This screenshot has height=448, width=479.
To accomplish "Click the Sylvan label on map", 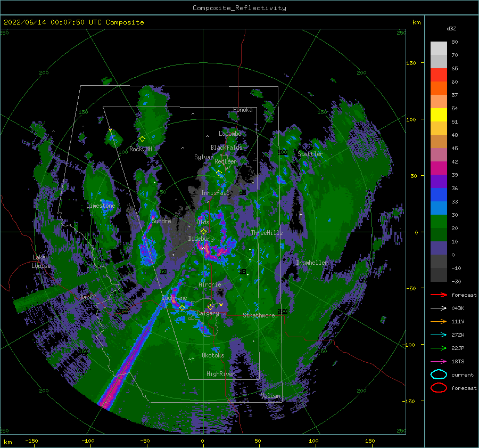I will pyautogui.click(x=204, y=157).
